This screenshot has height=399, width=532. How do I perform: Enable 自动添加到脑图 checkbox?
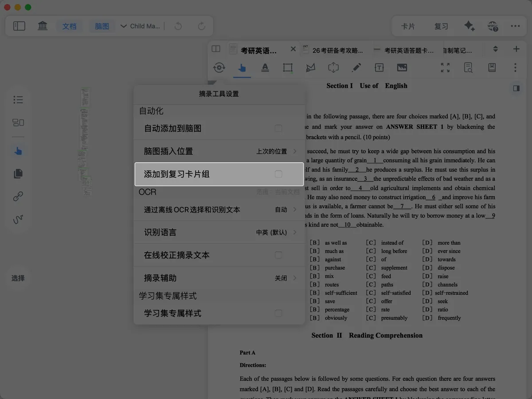(278, 128)
